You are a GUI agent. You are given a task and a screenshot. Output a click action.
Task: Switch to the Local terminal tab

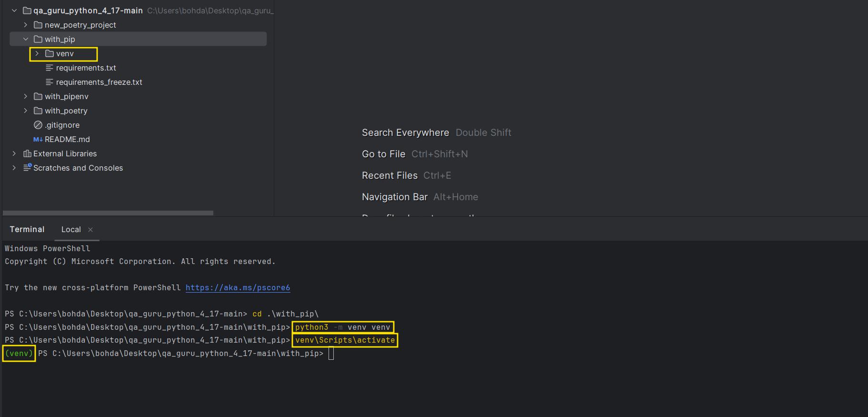coord(71,229)
